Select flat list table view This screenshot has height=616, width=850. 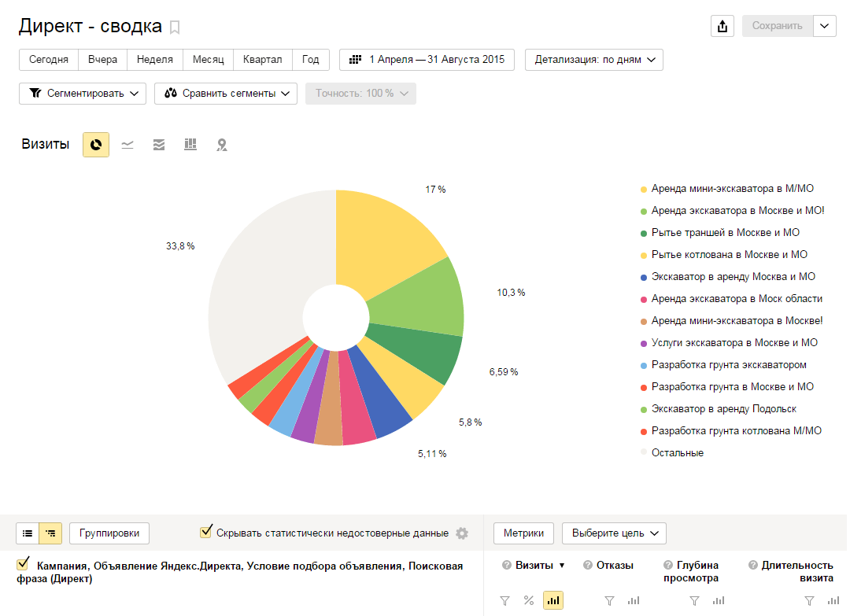(x=28, y=533)
